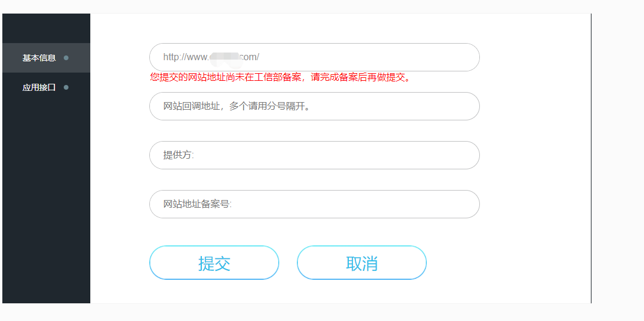Click the dark sidebar header above 基本信息
Image resolution: width=644 pixels, height=321 pixels.
(46, 28)
